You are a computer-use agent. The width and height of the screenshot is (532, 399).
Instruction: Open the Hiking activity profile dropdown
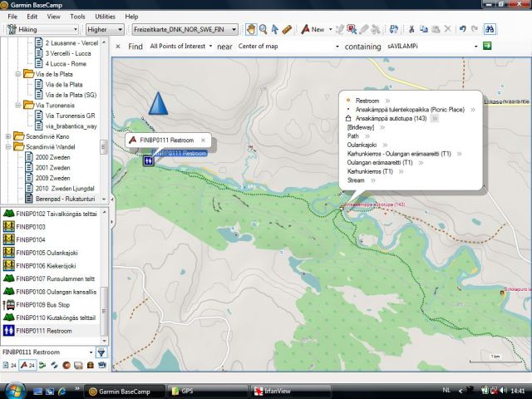[x=42, y=29]
